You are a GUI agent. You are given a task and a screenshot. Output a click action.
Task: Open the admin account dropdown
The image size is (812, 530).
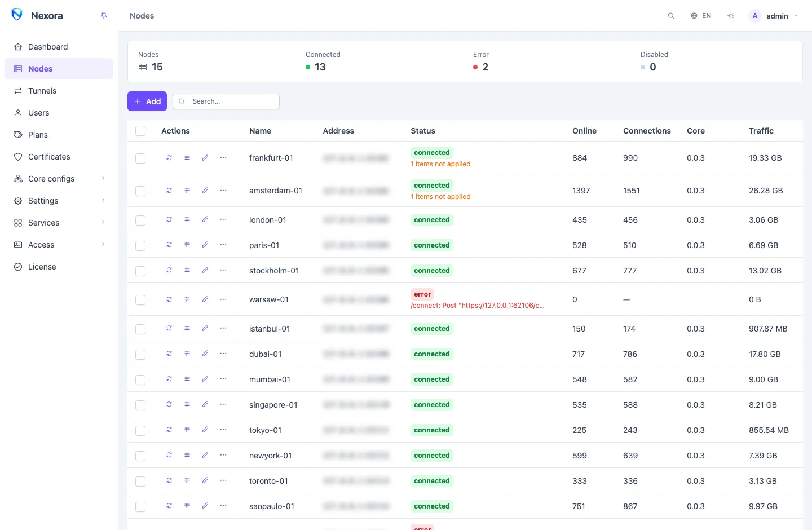click(773, 16)
